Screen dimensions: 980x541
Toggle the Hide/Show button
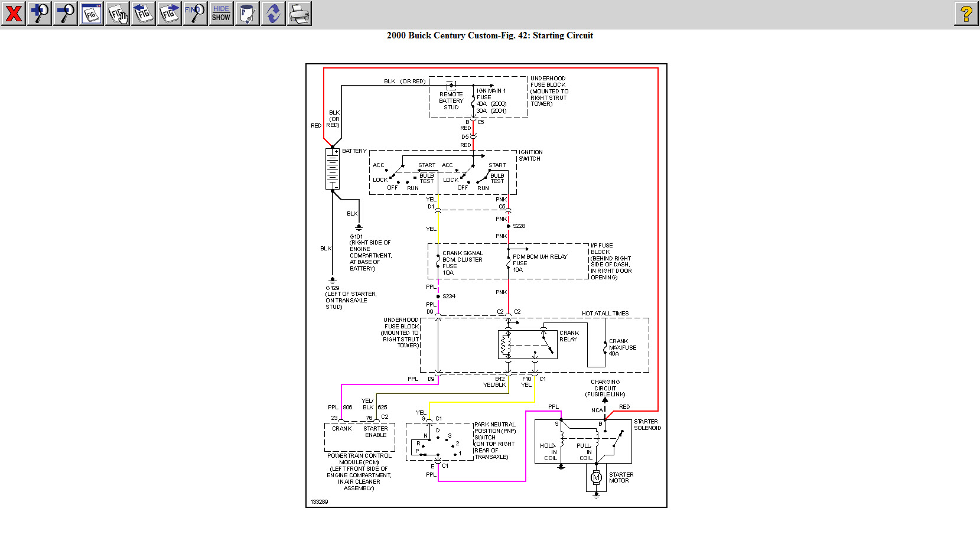pos(222,13)
